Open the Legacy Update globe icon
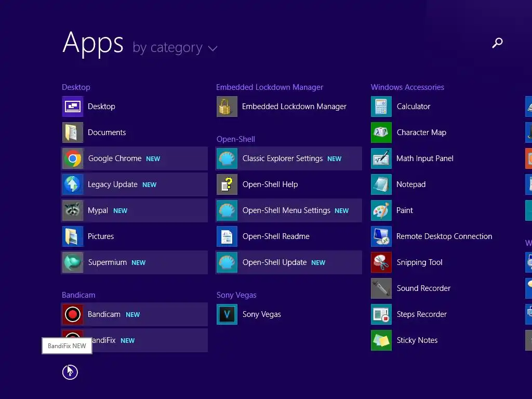The height and width of the screenshot is (399, 532). [x=73, y=184]
